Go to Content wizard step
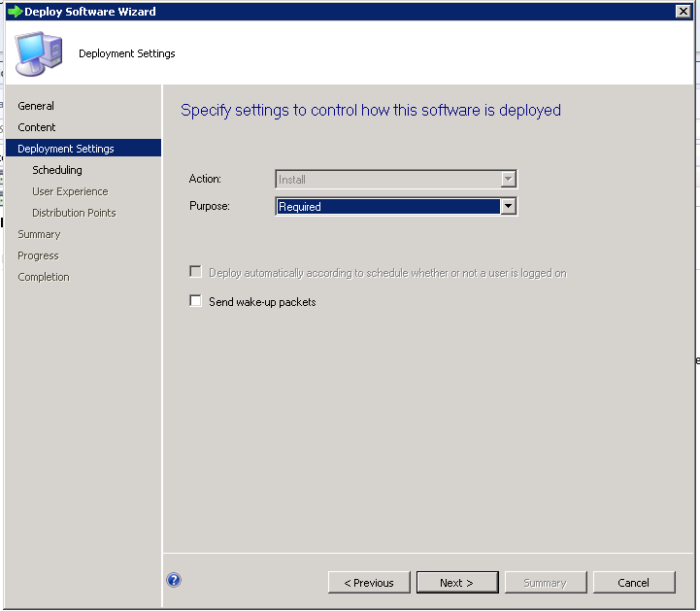 click(37, 127)
